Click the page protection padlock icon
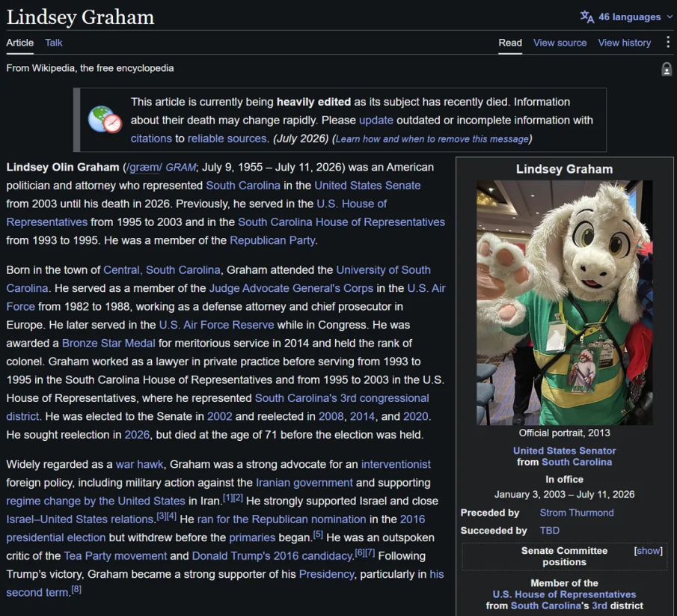This screenshot has height=616, width=677. (x=667, y=69)
